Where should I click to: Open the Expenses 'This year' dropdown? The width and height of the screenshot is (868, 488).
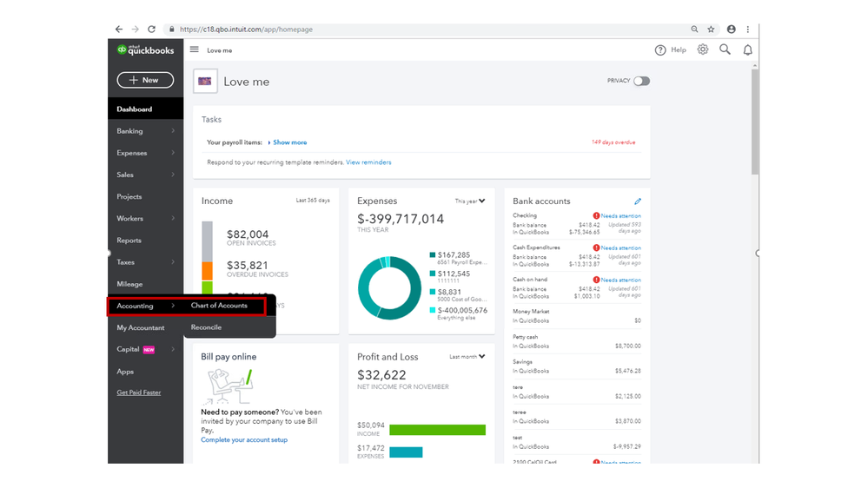coord(470,201)
